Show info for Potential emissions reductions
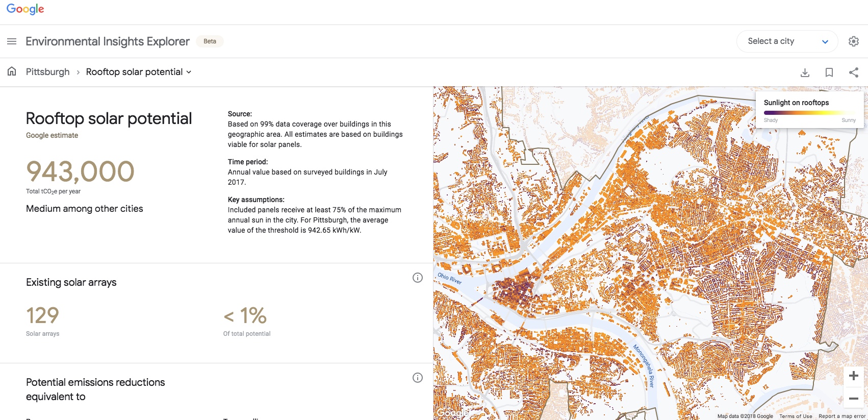Viewport: 868px width, 420px height. tap(418, 378)
